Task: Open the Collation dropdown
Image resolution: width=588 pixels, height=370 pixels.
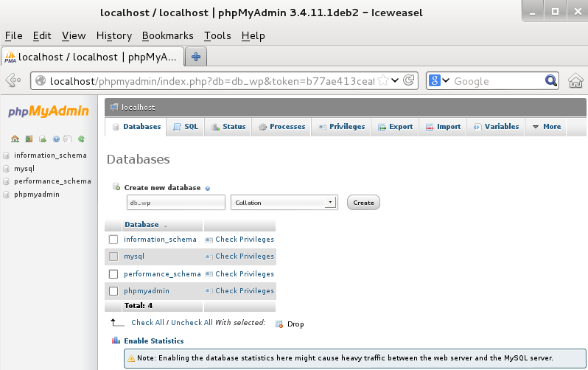Action: tap(284, 203)
